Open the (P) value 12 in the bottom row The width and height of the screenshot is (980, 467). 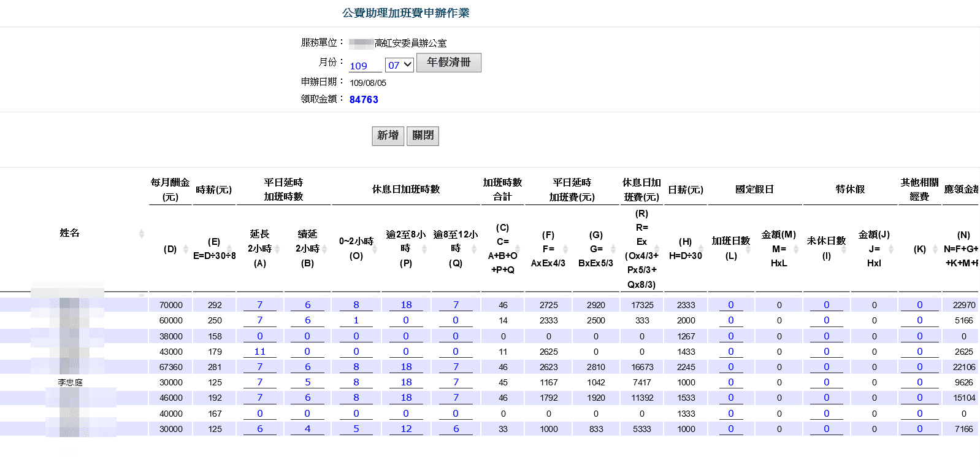click(x=406, y=429)
